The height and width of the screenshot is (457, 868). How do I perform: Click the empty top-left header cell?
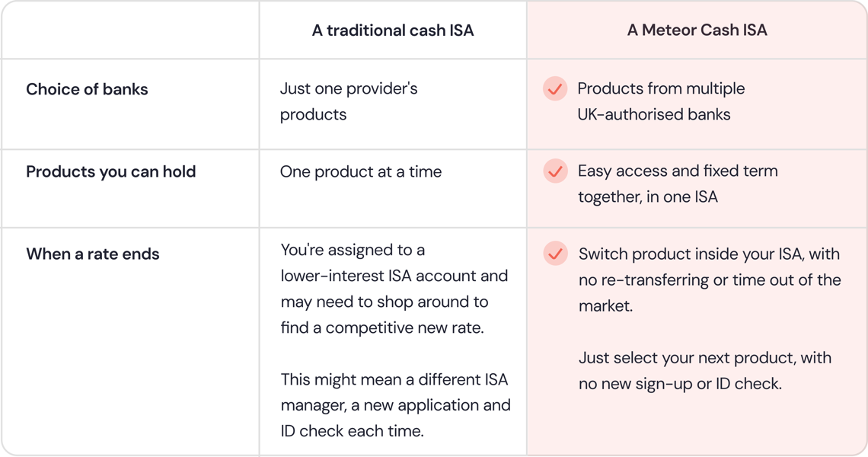[130, 30]
